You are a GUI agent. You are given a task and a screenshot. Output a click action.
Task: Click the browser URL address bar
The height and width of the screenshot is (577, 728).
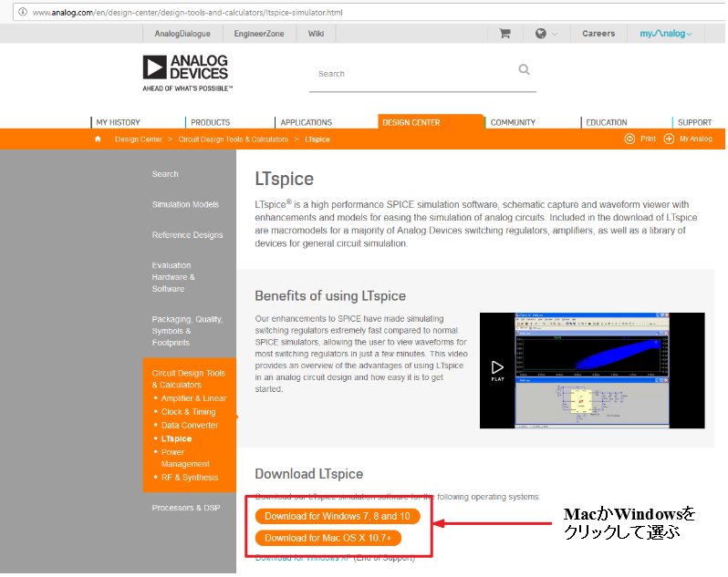(371, 12)
